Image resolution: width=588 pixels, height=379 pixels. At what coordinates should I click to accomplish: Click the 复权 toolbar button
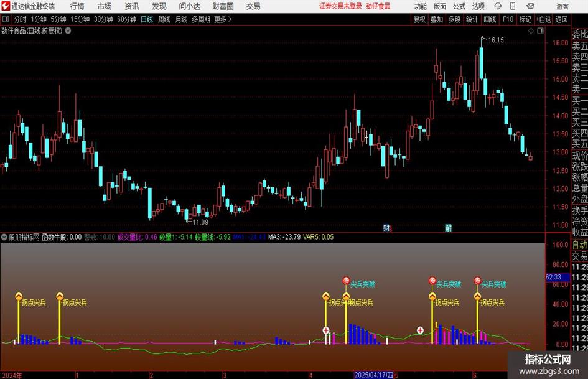tap(419, 19)
